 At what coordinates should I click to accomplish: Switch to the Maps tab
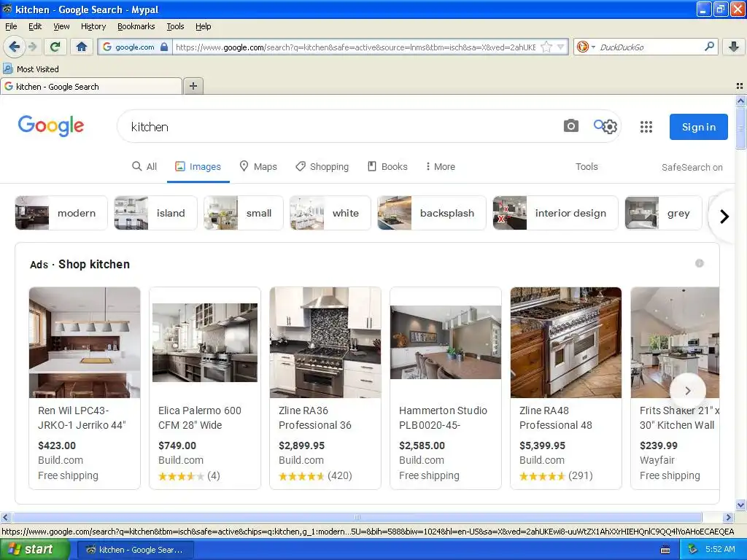tap(258, 167)
